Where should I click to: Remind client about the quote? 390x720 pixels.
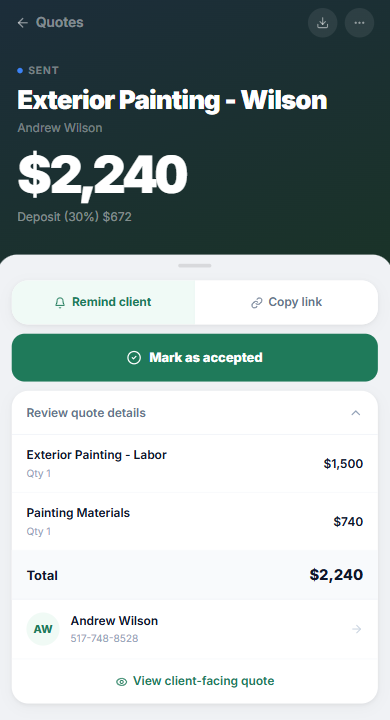coord(103,302)
